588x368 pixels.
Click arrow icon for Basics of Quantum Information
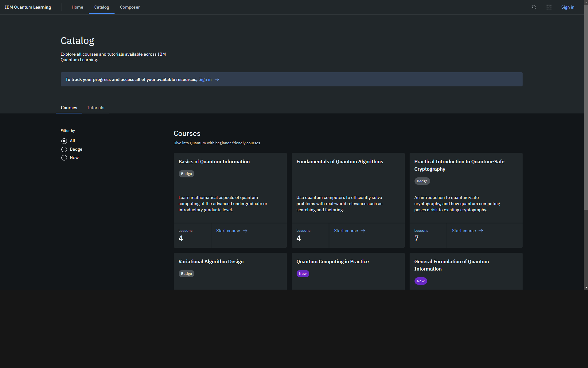click(x=245, y=231)
